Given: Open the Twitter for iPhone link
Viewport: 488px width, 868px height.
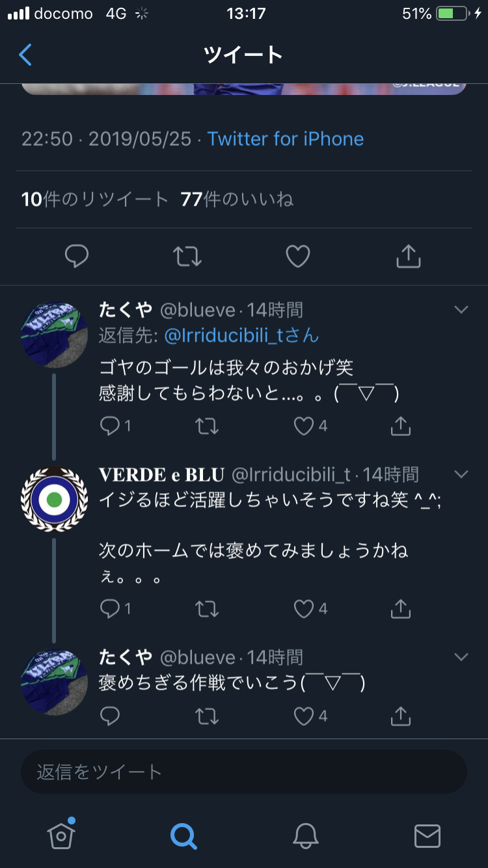Looking at the screenshot, I should pos(286,139).
